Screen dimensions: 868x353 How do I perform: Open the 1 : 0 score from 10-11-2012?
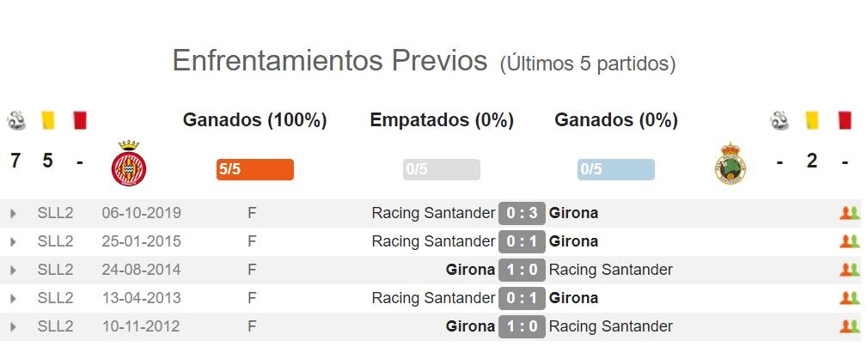522,326
